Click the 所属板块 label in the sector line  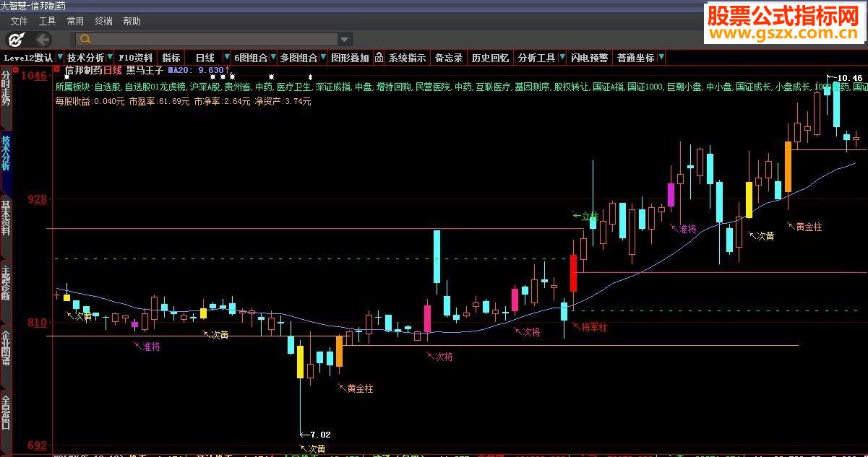[73, 87]
